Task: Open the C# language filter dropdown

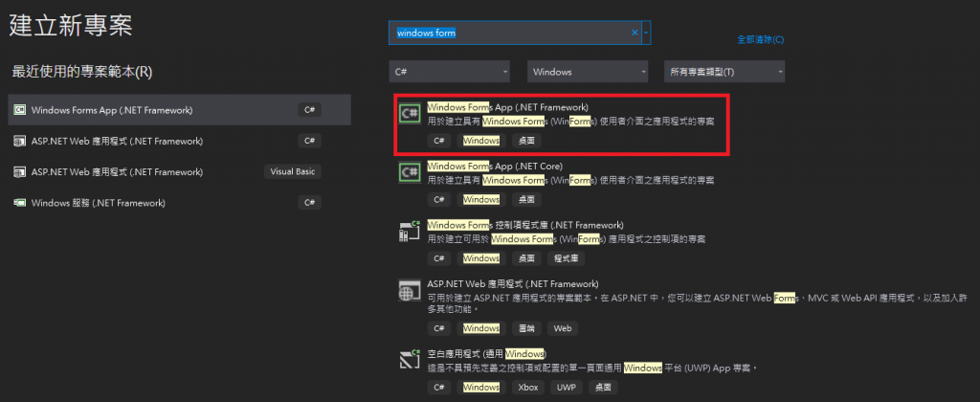Action: point(450,72)
